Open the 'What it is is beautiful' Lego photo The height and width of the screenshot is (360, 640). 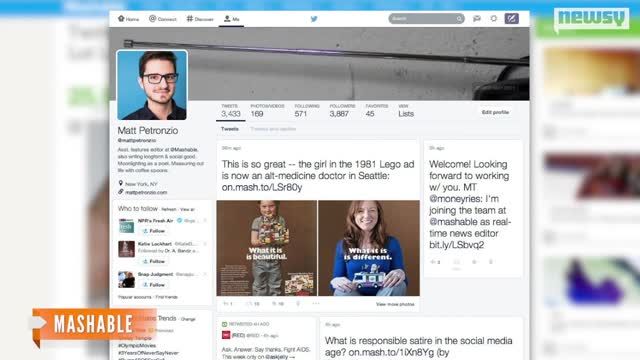267,248
